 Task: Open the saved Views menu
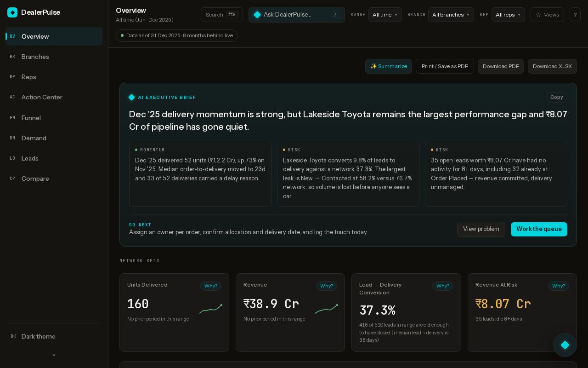547,15
